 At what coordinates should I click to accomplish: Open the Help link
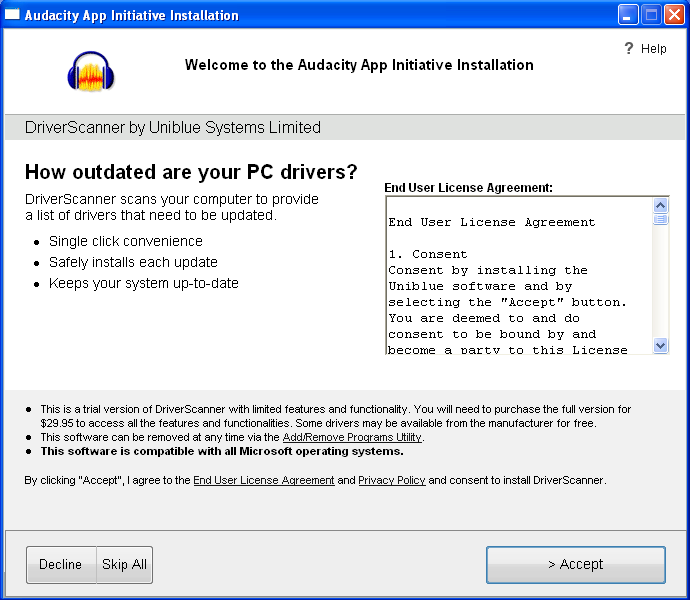[x=653, y=48]
